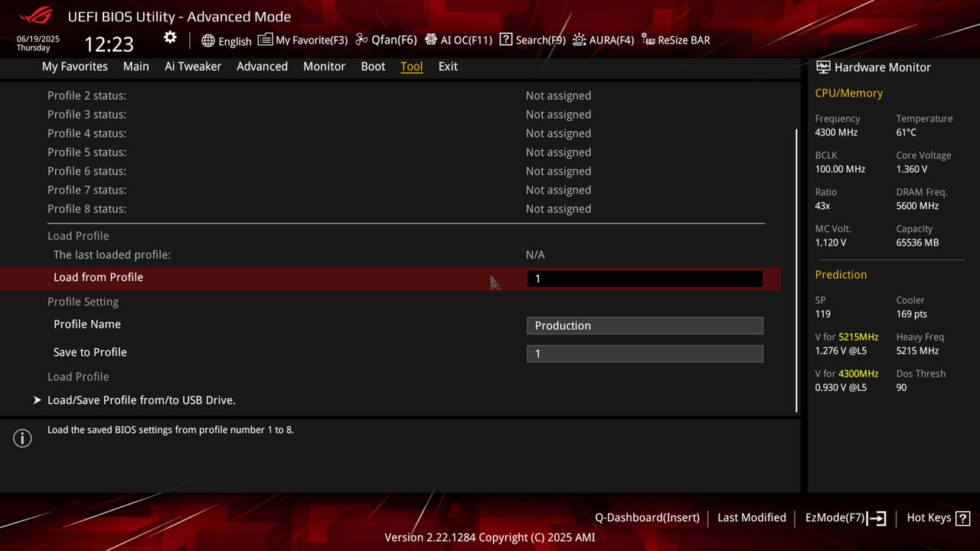Click the Profile Name field showing Production

[644, 325]
